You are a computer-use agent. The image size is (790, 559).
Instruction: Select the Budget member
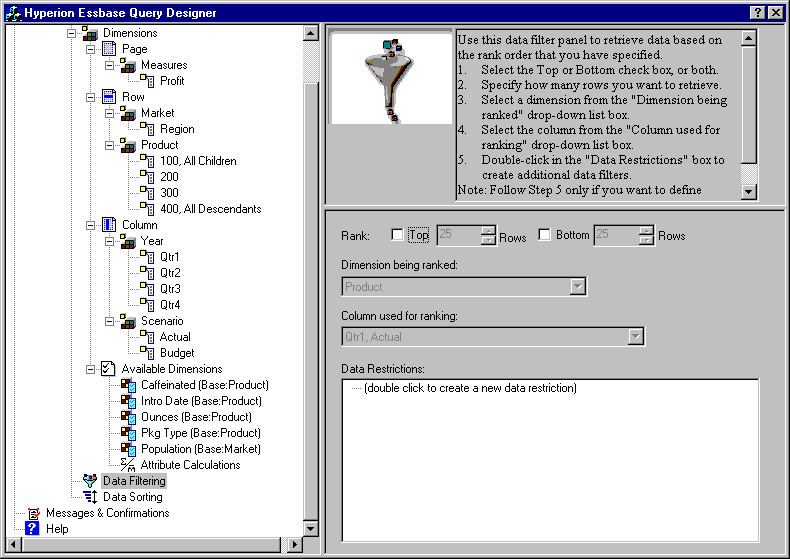tap(177, 353)
